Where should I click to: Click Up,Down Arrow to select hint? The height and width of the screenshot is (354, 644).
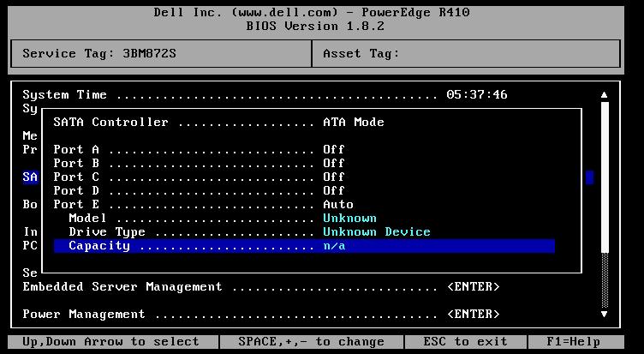(110, 342)
